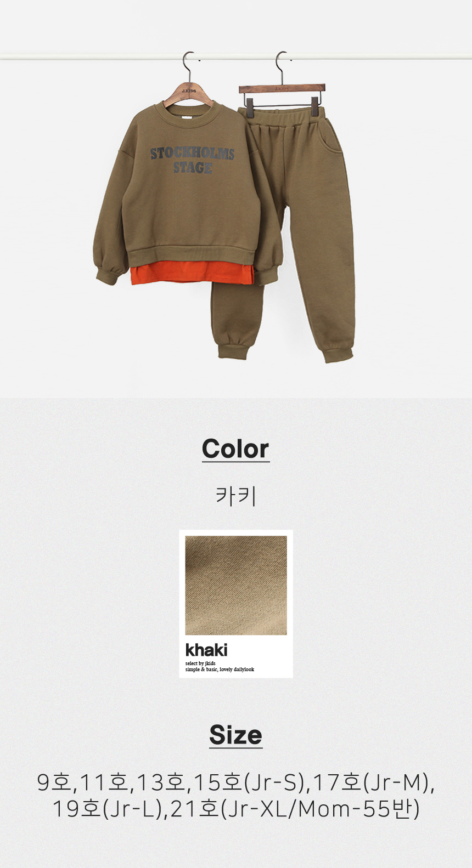Viewport: 472px width, 868px height.
Task: Click the 17호(Jr-M) size text
Action: [370, 782]
